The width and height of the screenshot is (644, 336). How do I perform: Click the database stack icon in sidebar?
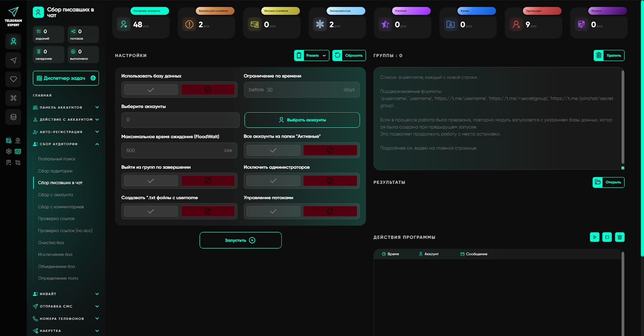tap(13, 117)
